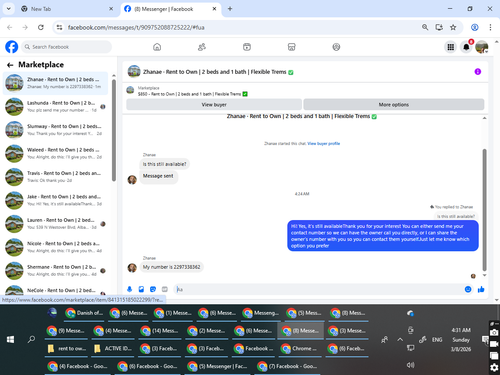Click the 'Is this still available?' message bubble
The image size is (500, 375).
pyautogui.click(x=164, y=164)
